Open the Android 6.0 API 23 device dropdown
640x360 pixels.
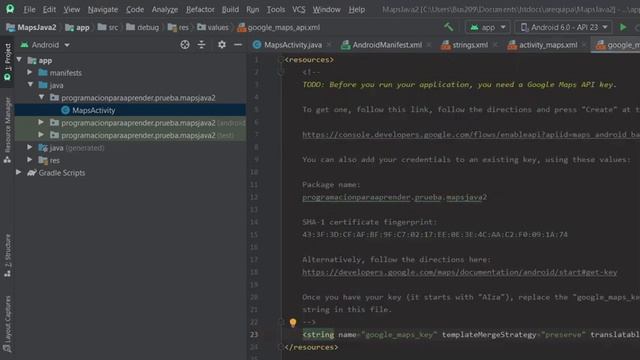tap(564, 27)
